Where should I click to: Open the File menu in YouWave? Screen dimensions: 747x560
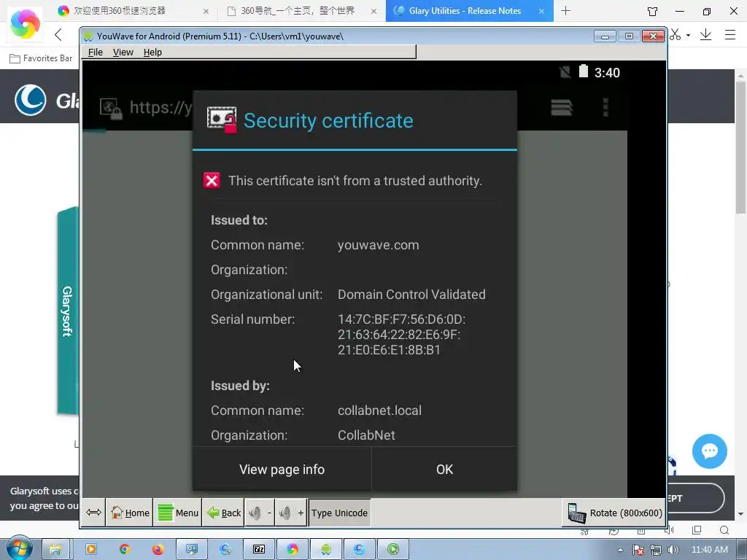pos(96,52)
